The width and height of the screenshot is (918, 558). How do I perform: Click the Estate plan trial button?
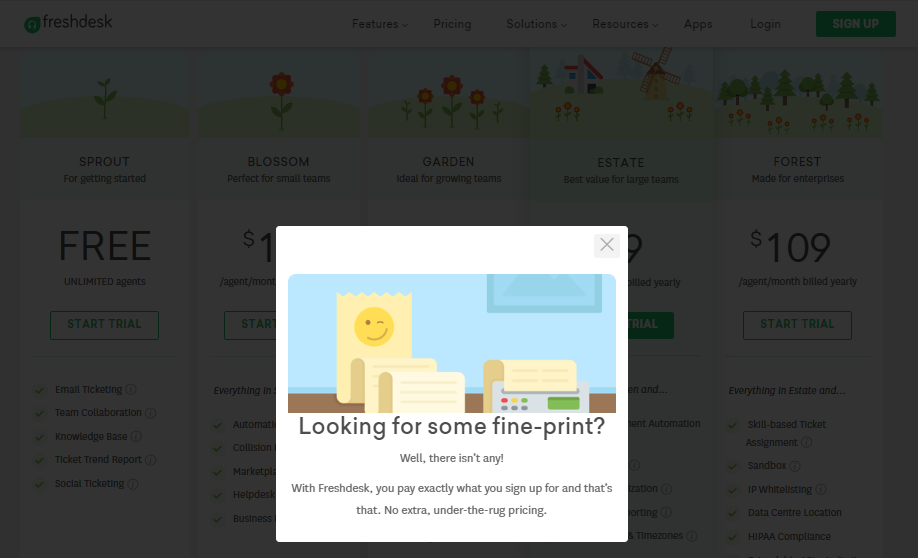[x=650, y=325]
